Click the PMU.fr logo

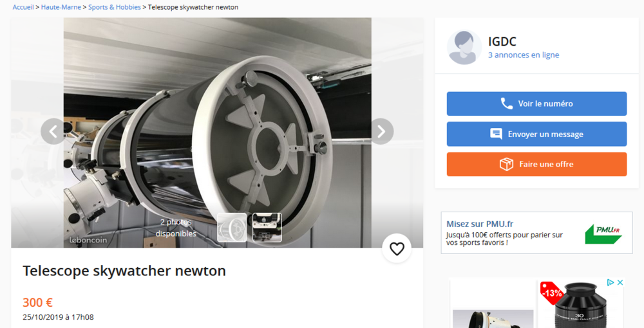(603, 233)
